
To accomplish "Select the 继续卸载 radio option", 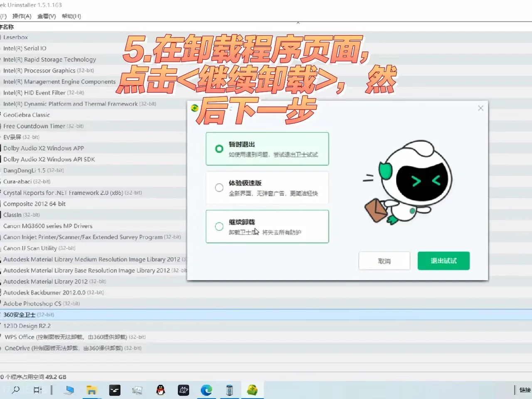I will [219, 227].
